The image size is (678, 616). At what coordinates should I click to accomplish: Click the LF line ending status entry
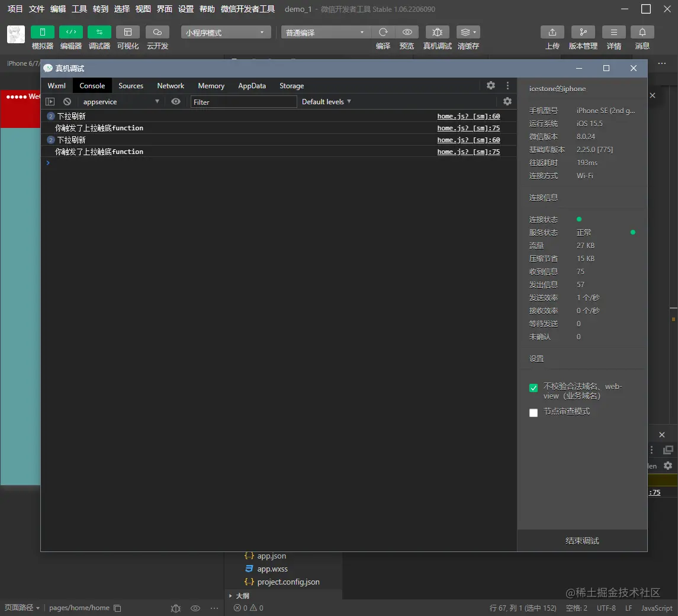click(x=629, y=608)
